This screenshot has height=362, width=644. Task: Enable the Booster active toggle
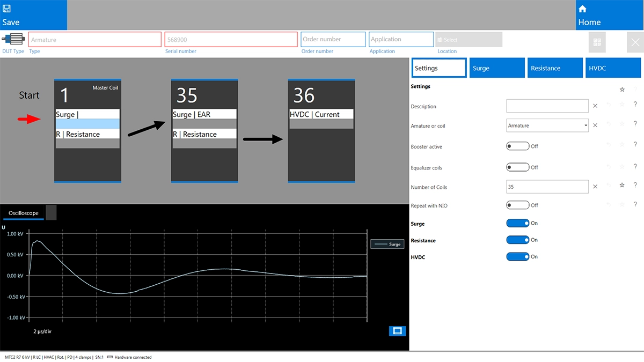[x=517, y=146]
